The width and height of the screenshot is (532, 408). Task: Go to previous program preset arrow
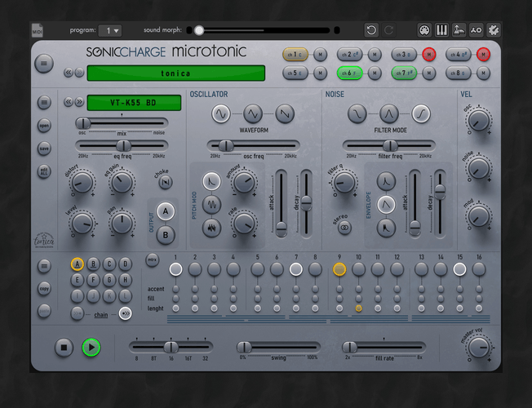click(x=69, y=73)
